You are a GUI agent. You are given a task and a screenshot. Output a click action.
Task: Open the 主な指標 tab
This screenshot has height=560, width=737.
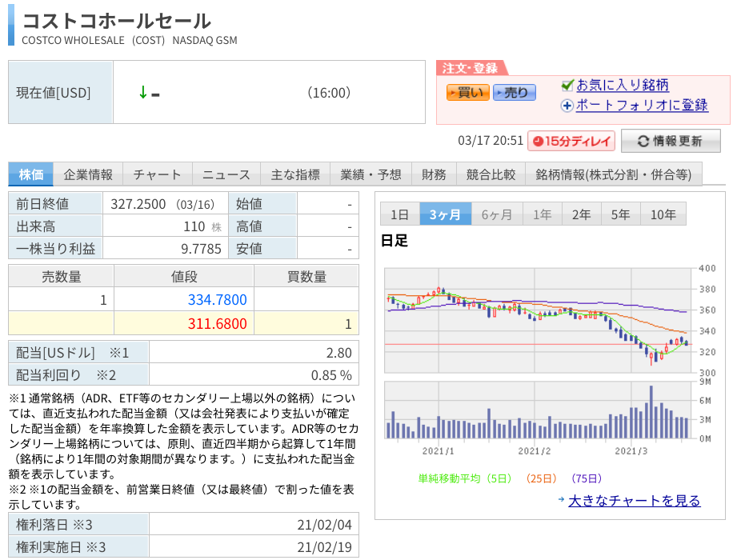(295, 174)
